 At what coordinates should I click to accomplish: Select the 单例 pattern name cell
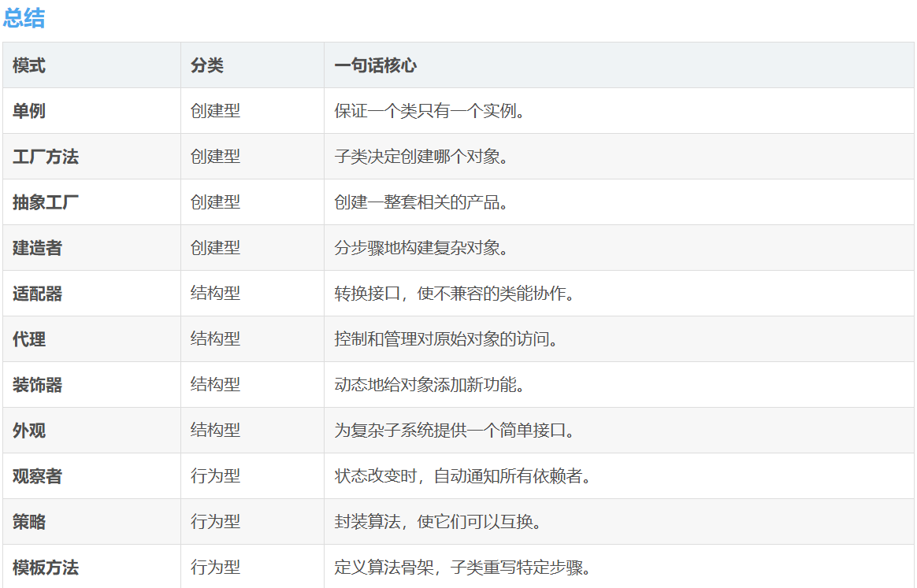[29, 111]
